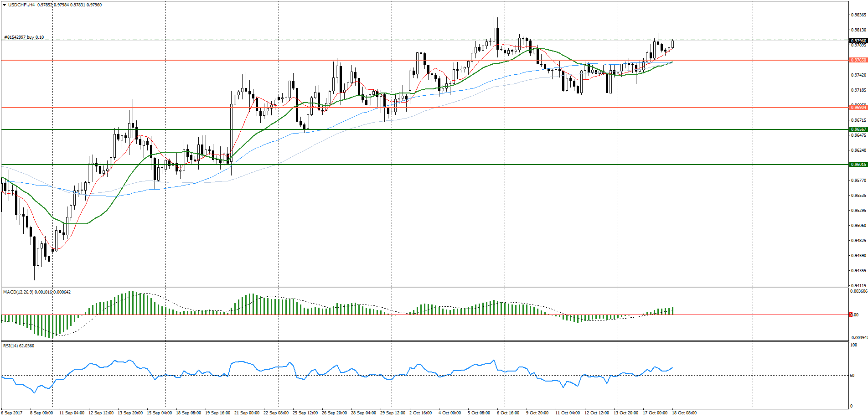The height and width of the screenshot is (418, 868).
Task: Click the 2 Oct 16:00 time axis label
Action: tap(420, 413)
